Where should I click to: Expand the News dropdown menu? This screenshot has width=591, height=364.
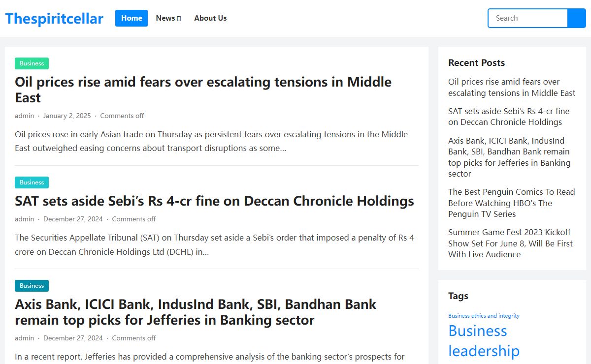168,18
